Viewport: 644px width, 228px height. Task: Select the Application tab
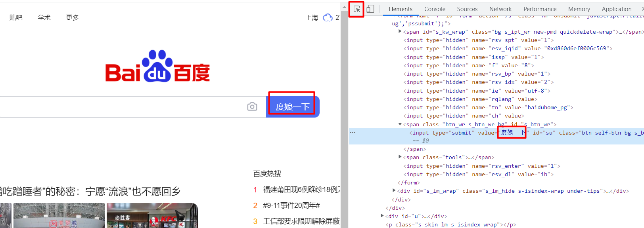[616, 9]
